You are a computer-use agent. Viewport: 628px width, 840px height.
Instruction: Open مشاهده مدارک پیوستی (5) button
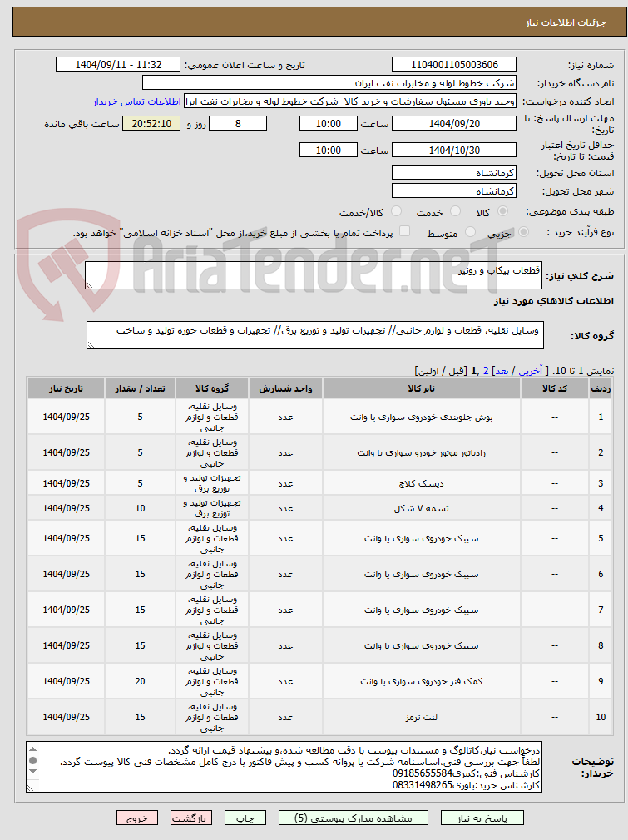354,818
